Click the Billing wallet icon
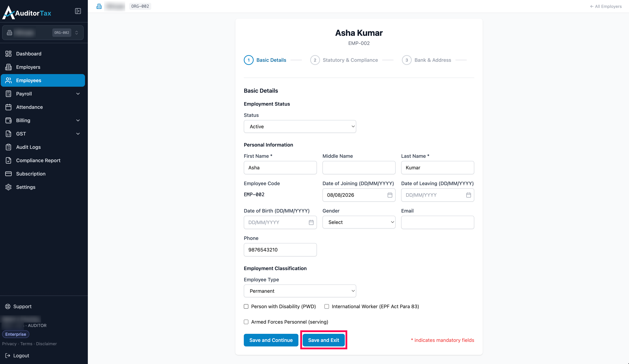Viewport: 629px width, 364px height. click(x=8, y=120)
